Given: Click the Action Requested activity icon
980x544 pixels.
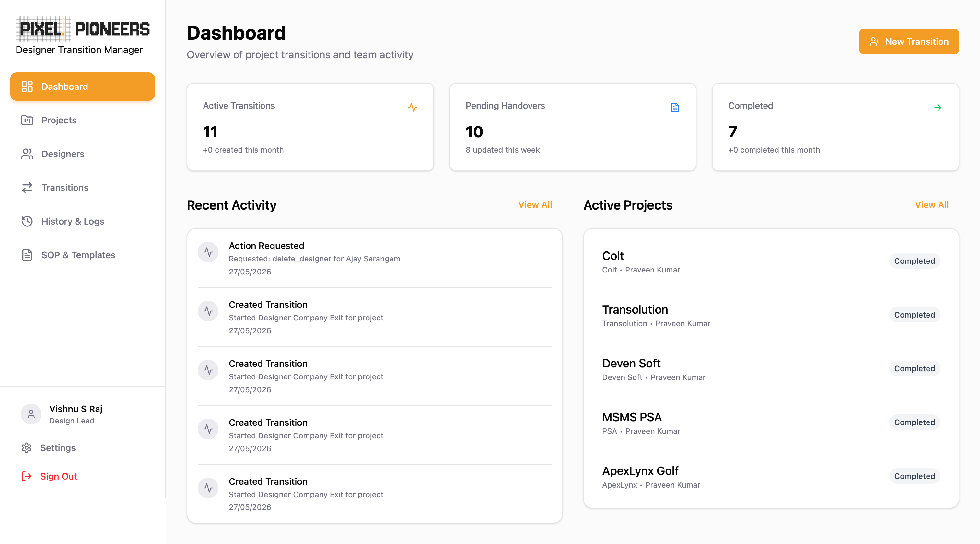Looking at the screenshot, I should click(x=208, y=252).
